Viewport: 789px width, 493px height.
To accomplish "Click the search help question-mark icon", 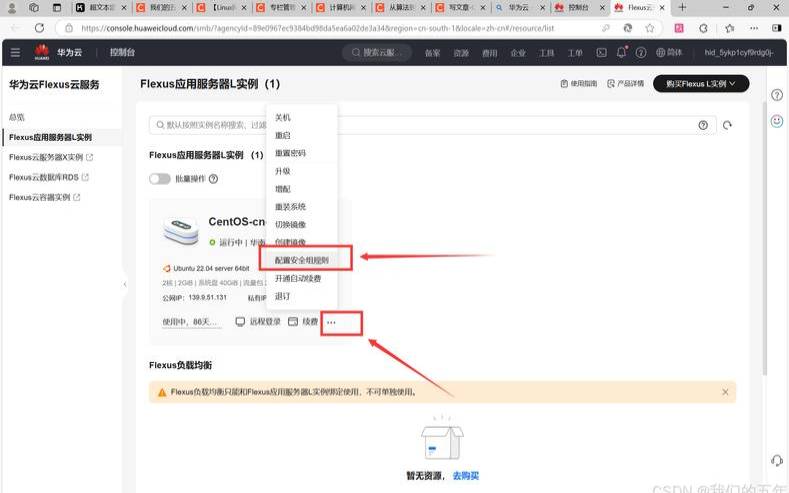I will [703, 125].
